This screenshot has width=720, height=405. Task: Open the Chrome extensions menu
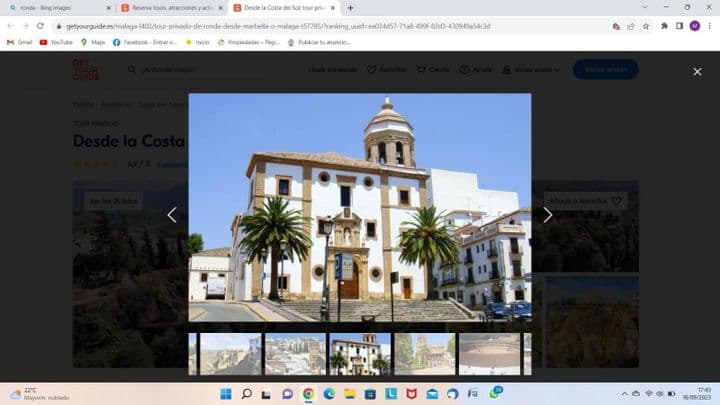(x=664, y=26)
